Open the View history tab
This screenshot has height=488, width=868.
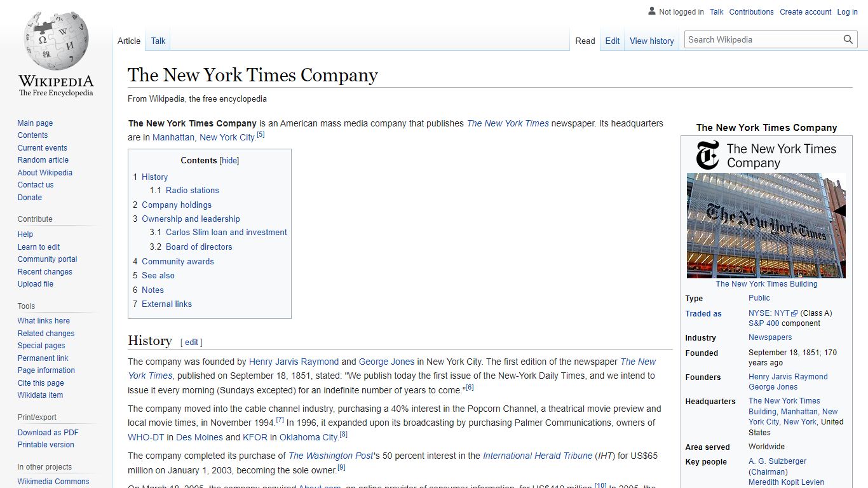[x=652, y=41]
